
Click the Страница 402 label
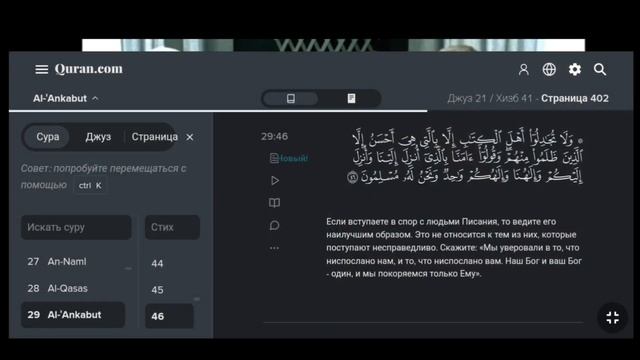click(x=575, y=98)
